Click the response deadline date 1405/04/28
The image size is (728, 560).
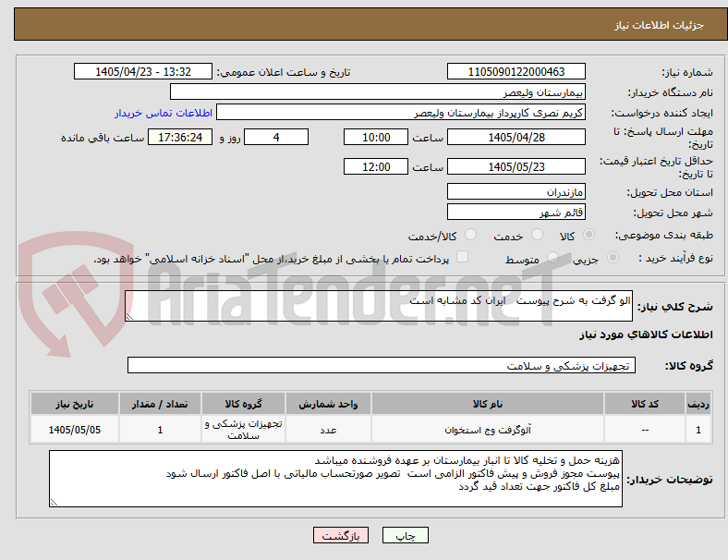click(x=516, y=138)
